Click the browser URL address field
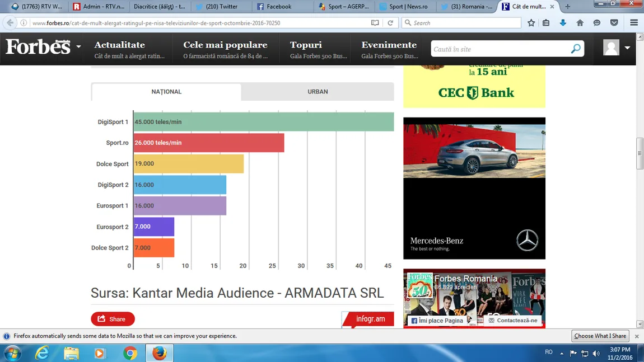 (199, 23)
